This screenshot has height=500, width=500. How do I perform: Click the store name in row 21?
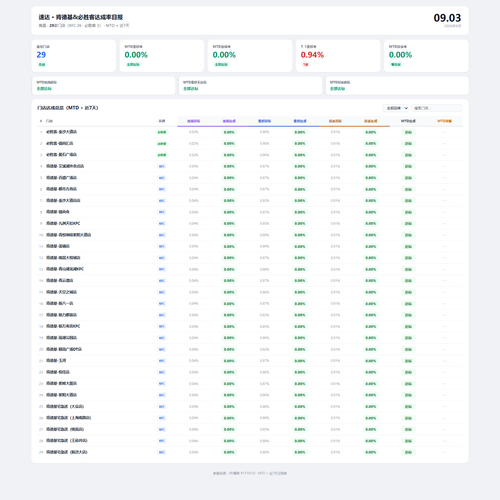click(x=56, y=361)
